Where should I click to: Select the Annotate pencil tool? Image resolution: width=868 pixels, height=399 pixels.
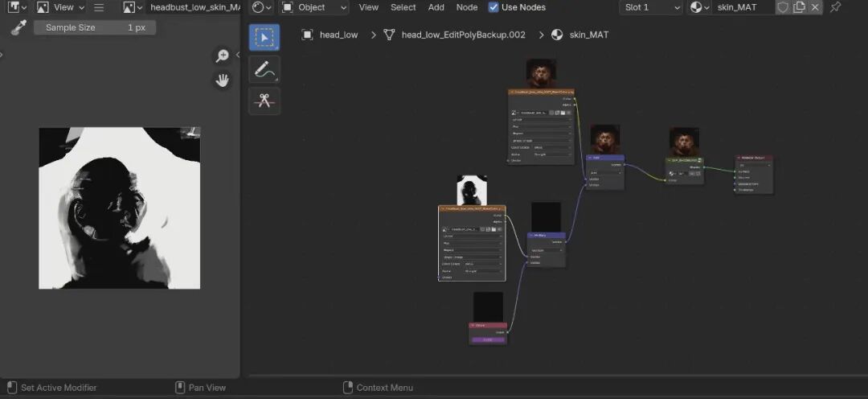tap(264, 69)
